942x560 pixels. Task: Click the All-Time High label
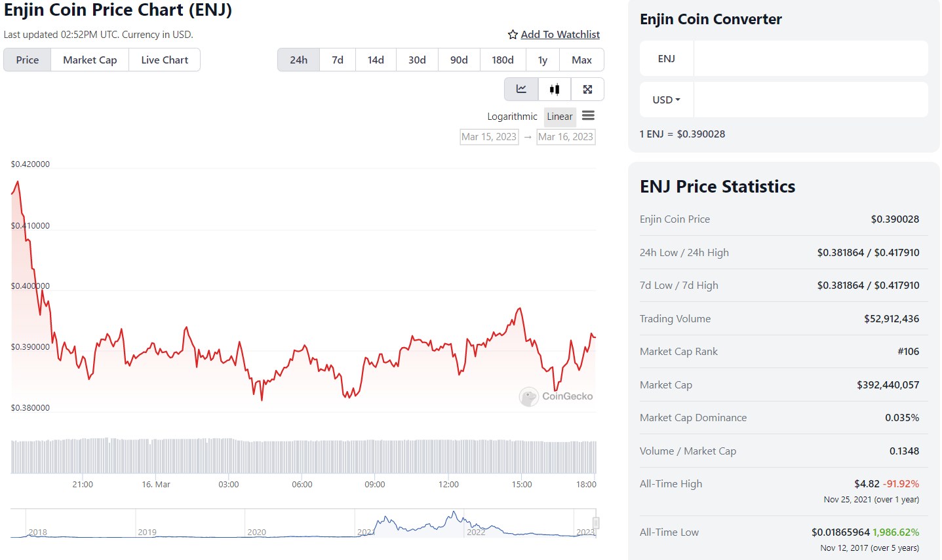point(671,484)
